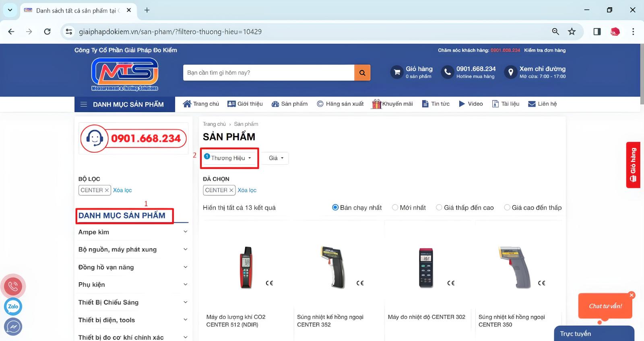Open the Hãng sản xuất menu item

[x=340, y=104]
